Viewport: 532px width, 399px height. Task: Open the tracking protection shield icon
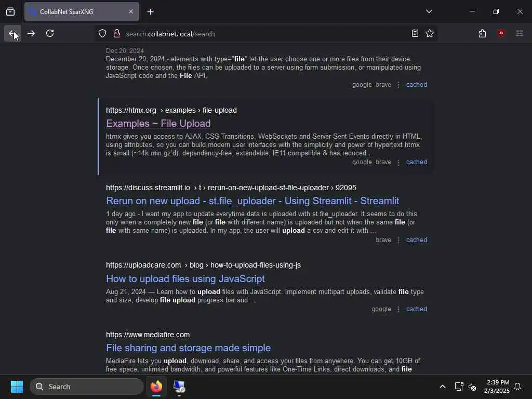(x=102, y=34)
